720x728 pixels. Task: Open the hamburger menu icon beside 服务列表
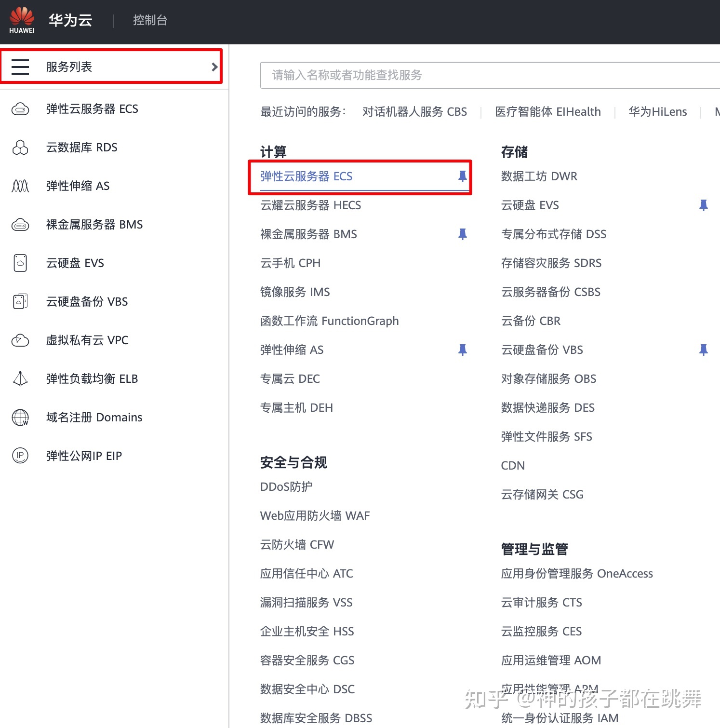click(20, 67)
